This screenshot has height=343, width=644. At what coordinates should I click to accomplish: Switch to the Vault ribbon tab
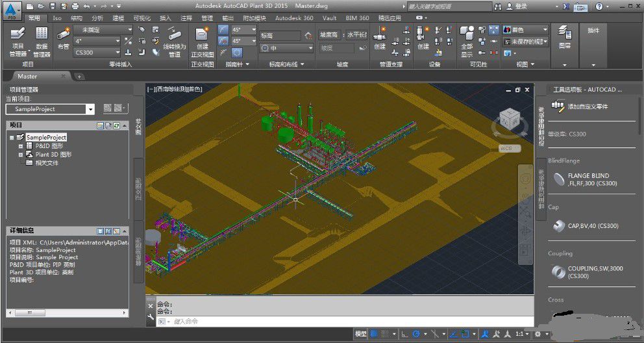point(329,18)
